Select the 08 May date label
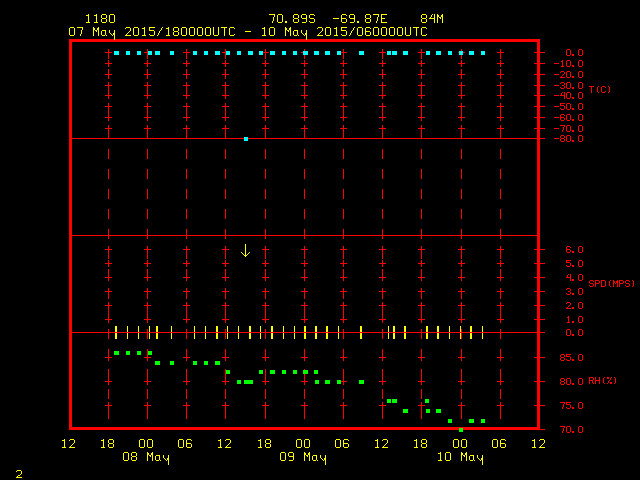640x480 pixels. coord(146,458)
